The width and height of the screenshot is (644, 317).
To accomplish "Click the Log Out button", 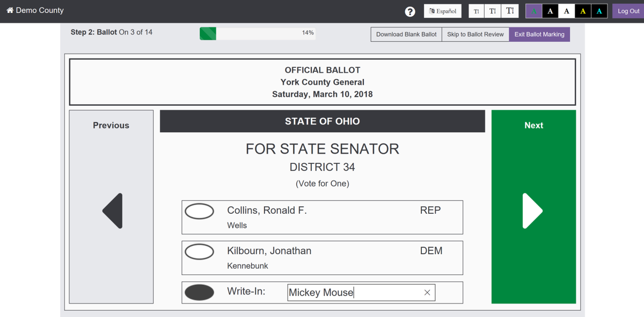I will click(628, 11).
